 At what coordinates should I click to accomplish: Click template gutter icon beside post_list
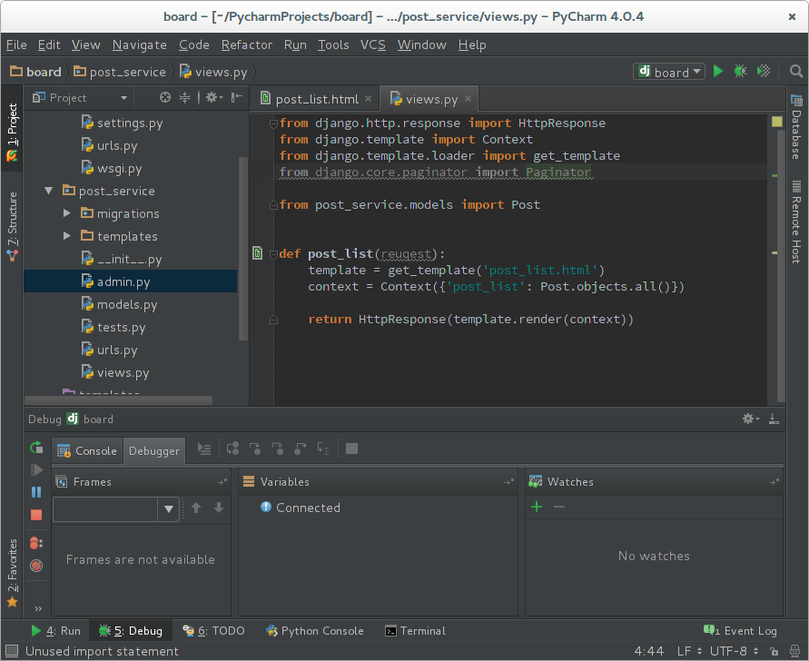pos(257,253)
